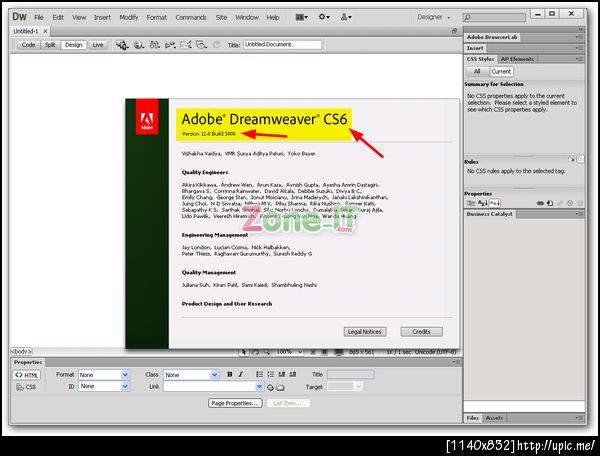Toggle Live view

[98, 45]
